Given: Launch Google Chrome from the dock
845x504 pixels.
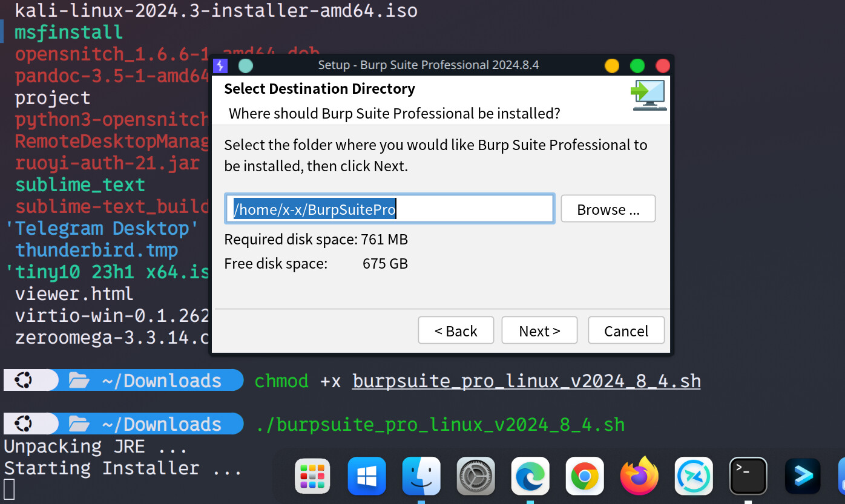Looking at the screenshot, I should 585,476.
